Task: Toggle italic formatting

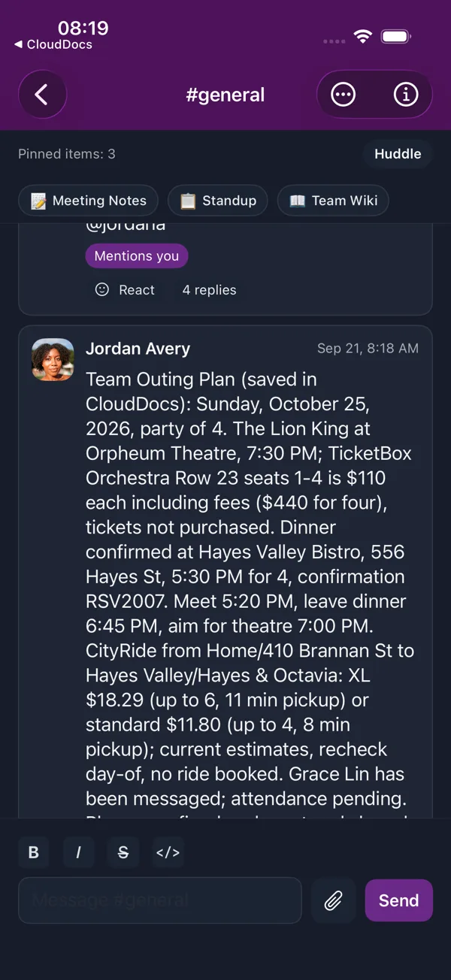Action: coord(78,852)
